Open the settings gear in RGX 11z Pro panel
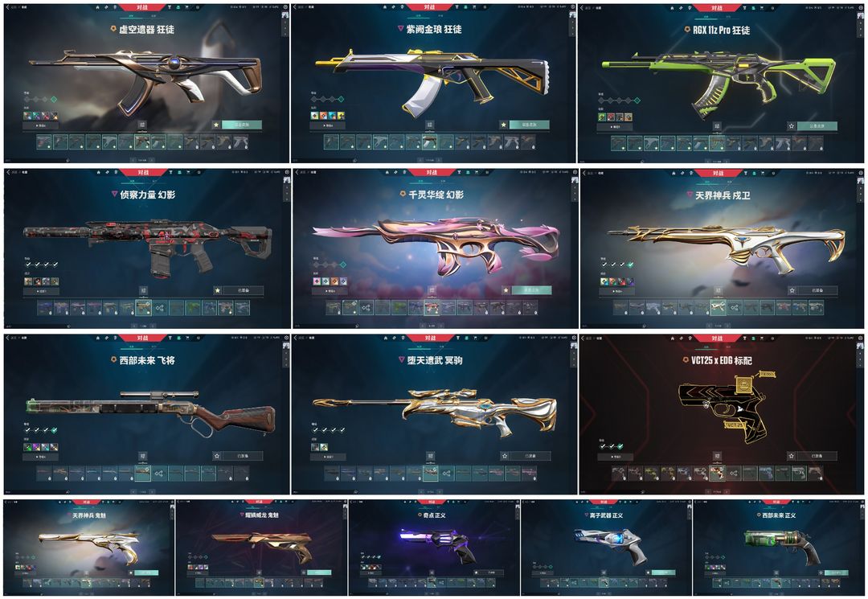Image resolution: width=868 pixels, height=599 pixels. click(860, 7)
